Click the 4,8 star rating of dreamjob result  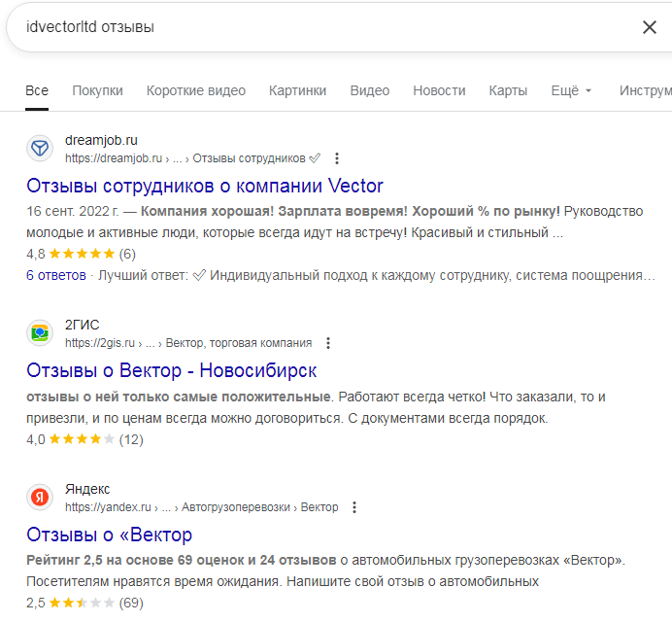82,255
